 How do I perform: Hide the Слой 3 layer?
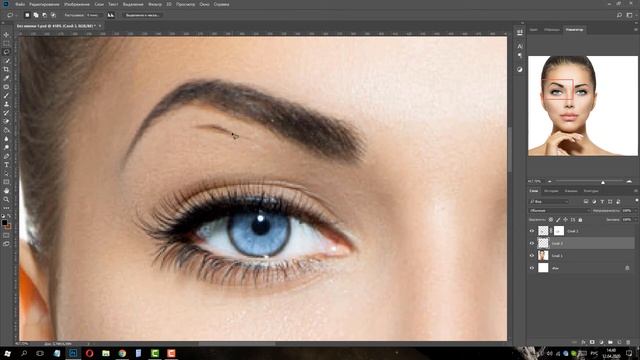tap(531, 231)
